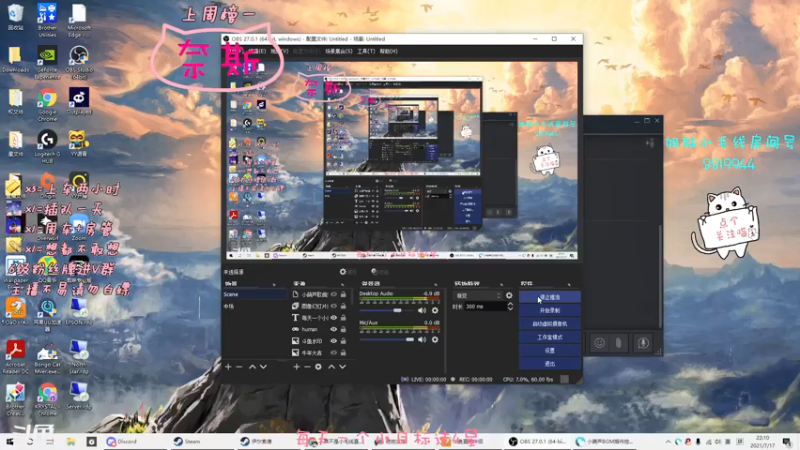Remove the selected source with the minus icon

(x=307, y=367)
